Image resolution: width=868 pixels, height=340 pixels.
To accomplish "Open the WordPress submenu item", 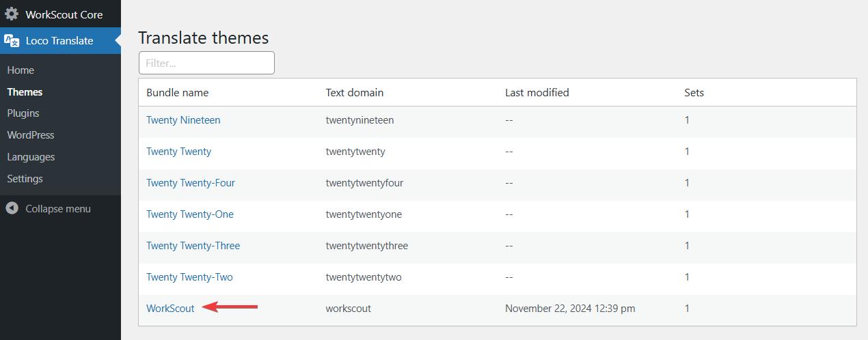I will coord(31,135).
